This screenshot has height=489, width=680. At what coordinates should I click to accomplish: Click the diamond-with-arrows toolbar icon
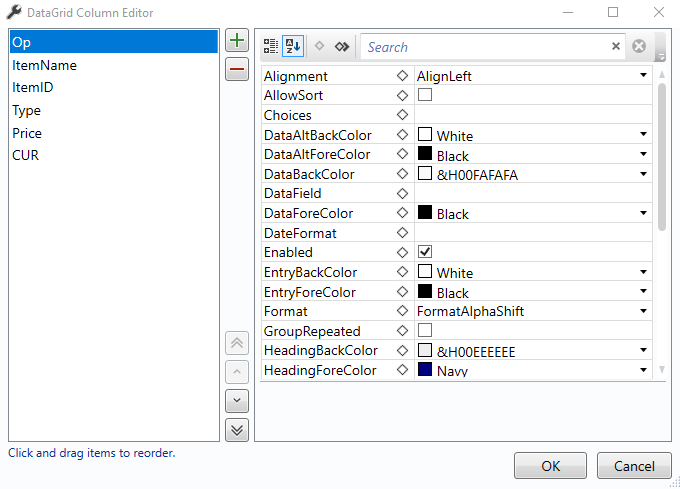point(342,46)
